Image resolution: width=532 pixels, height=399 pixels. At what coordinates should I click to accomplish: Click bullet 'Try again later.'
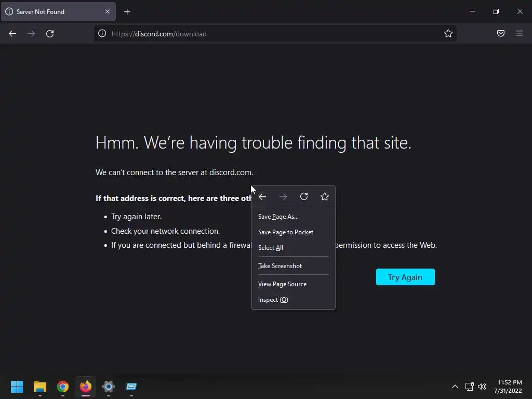click(x=137, y=217)
